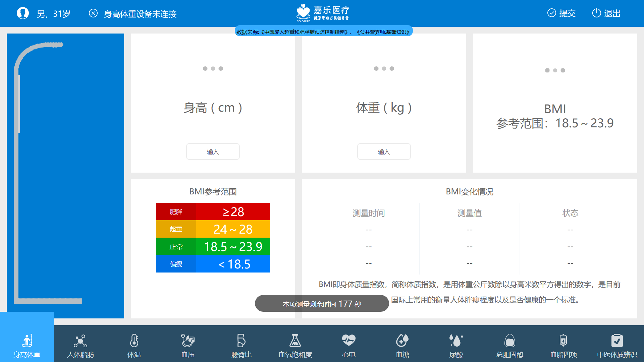
Task: Click the remaining time countdown banner
Action: click(x=321, y=303)
